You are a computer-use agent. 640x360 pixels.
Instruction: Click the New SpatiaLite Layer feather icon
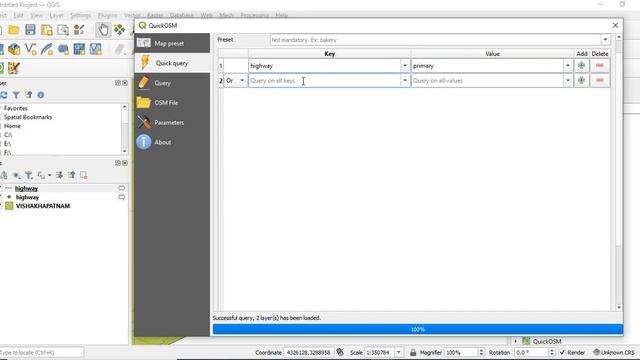pos(47,49)
